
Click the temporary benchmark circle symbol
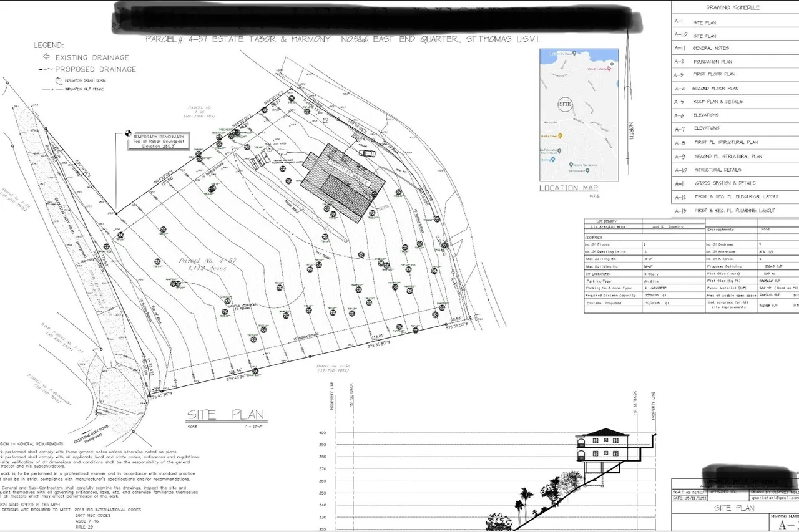[x=129, y=132]
